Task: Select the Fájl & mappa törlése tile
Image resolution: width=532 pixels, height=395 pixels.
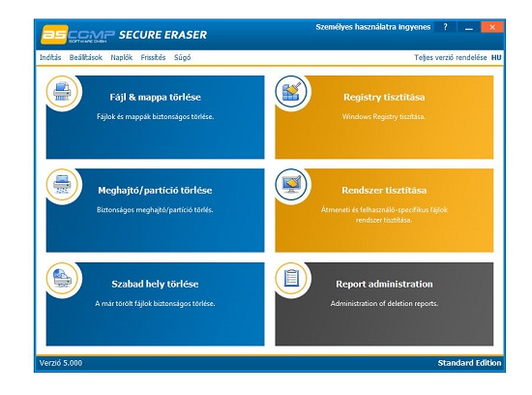Action: tap(155, 117)
